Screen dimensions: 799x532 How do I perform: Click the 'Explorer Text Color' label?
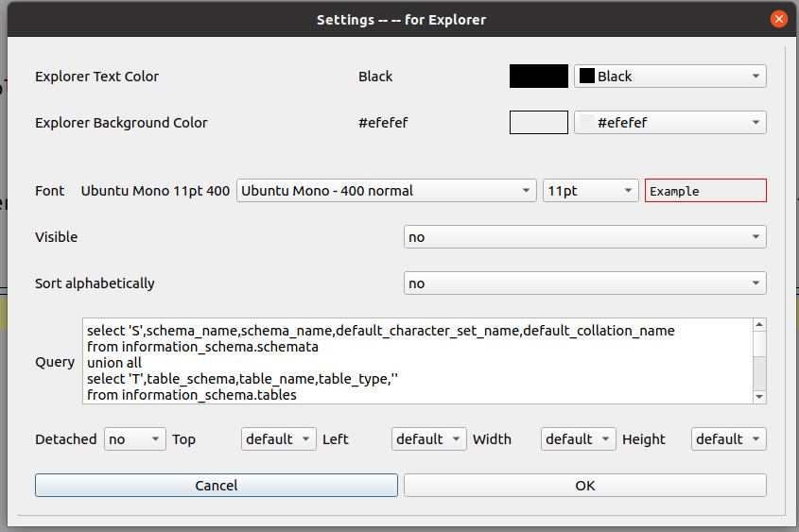coord(96,77)
